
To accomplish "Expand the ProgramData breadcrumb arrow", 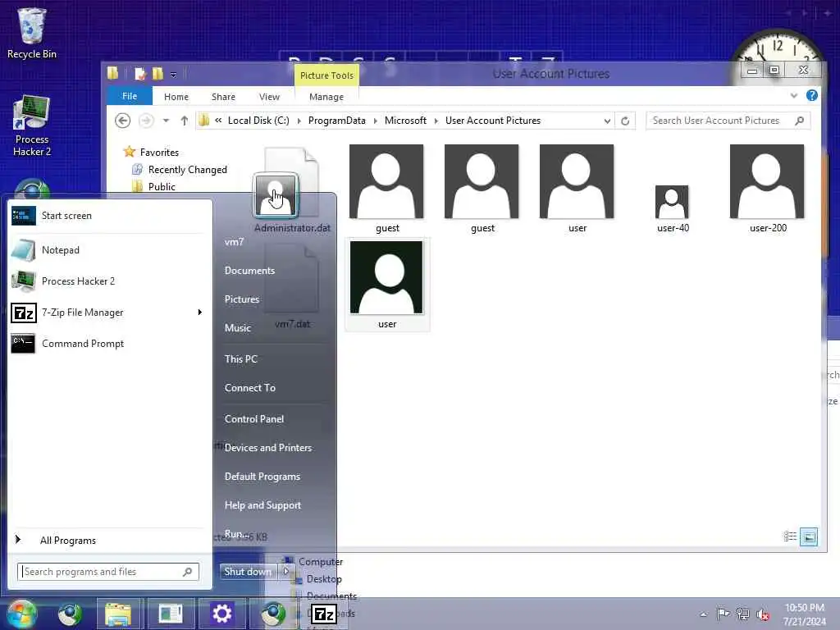I will tap(375, 121).
